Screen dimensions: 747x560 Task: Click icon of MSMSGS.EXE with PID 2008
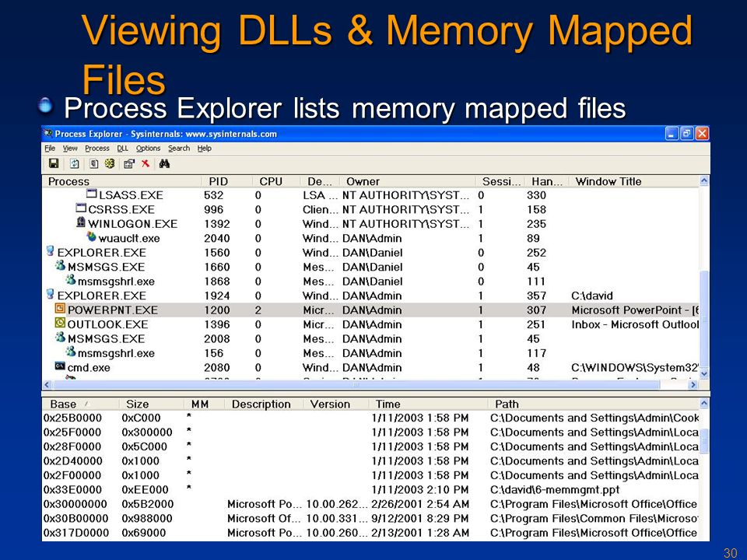pos(60,337)
